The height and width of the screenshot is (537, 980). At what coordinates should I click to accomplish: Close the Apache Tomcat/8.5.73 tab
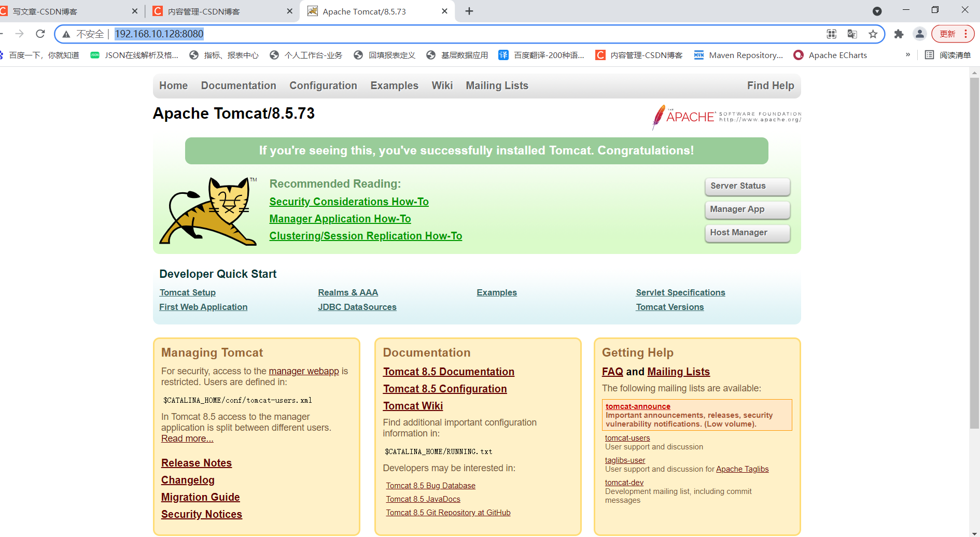444,11
